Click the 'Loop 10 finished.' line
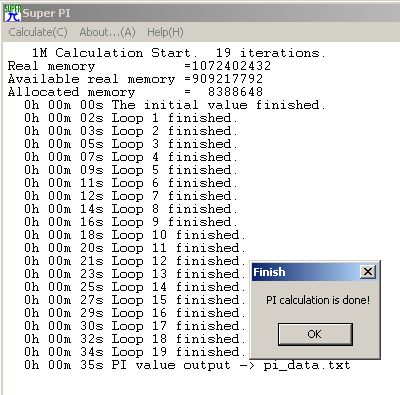Image resolution: width=400 pixels, height=395 pixels. [x=135, y=235]
